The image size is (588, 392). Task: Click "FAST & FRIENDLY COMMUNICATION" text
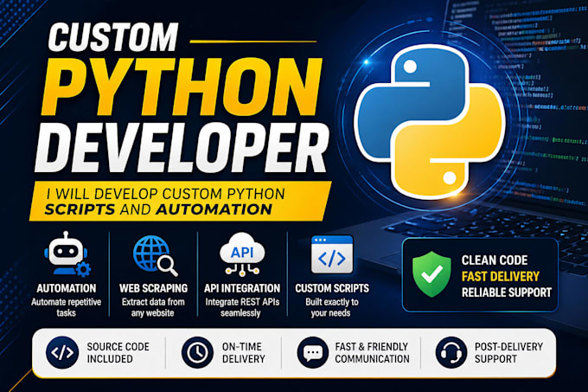[x=372, y=352]
